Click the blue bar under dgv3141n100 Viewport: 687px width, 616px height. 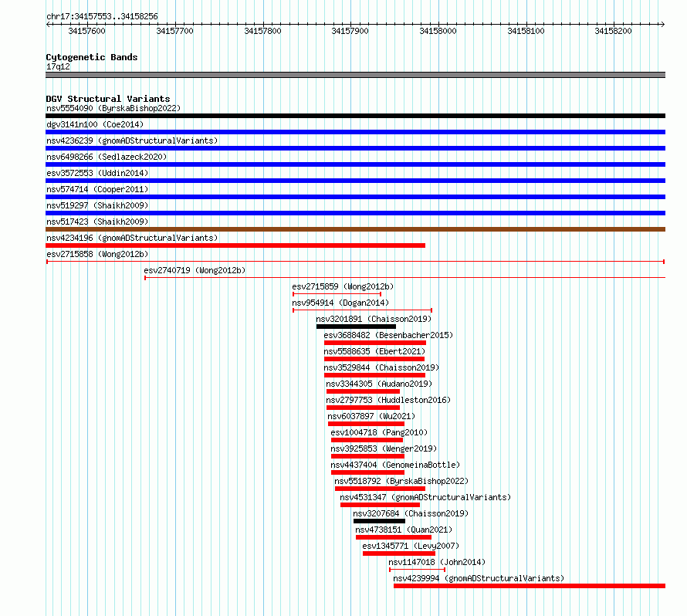(355, 132)
